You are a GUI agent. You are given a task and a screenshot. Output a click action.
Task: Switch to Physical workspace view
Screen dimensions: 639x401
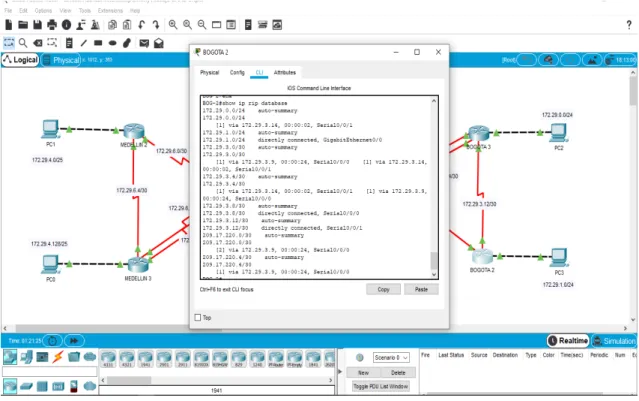61,60
